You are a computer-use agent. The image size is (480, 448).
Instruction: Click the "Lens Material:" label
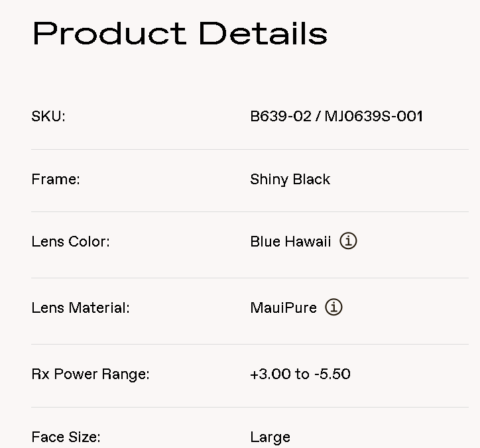coord(80,308)
